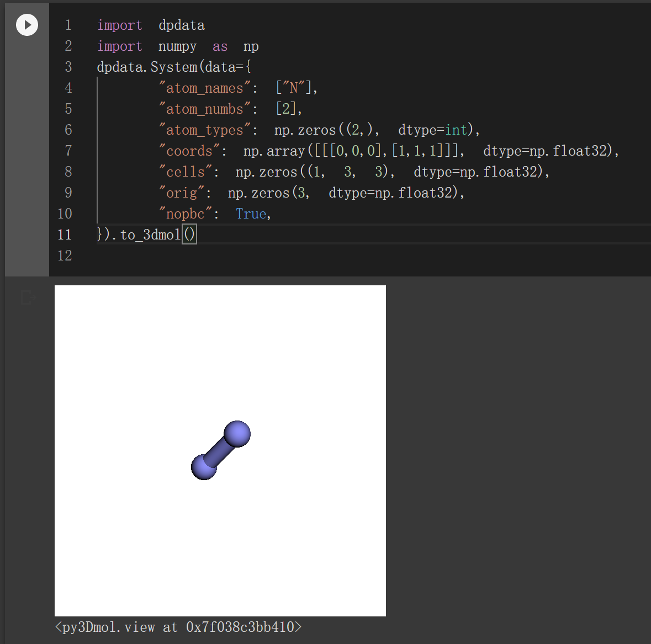Screen dimensions: 651x644
Task: Click the upper-right nitrogen atom sphere
Action: coord(237,434)
